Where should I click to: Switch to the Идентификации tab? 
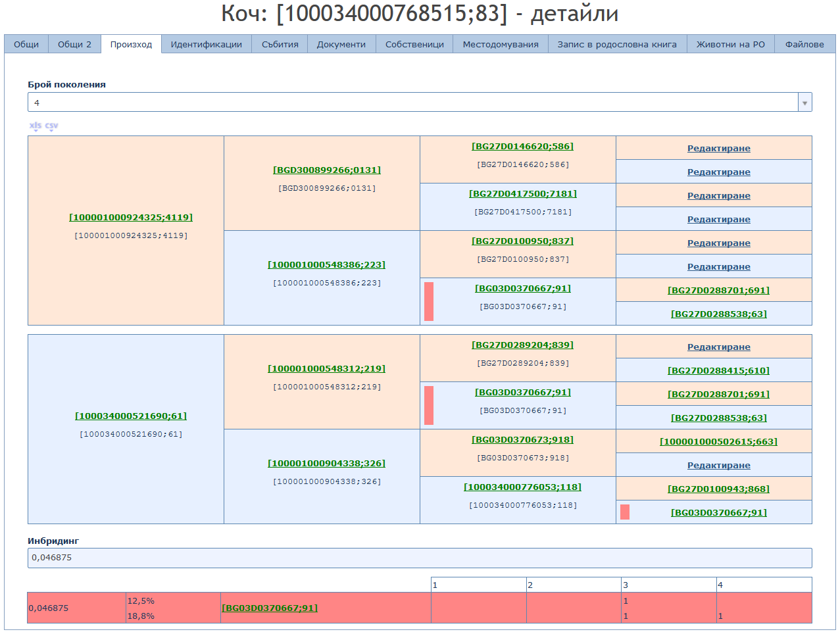point(206,45)
